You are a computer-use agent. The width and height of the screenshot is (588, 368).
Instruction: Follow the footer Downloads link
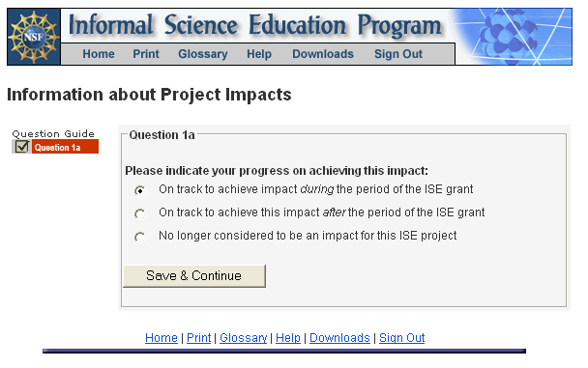(x=339, y=338)
